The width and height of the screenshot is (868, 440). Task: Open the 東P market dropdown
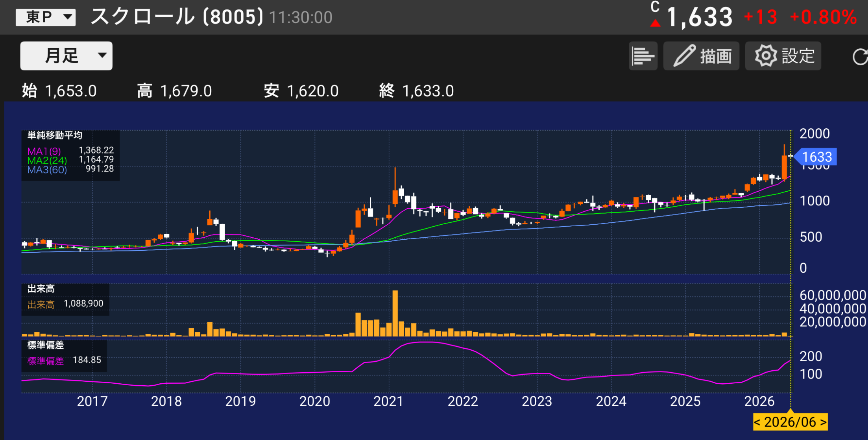46,17
